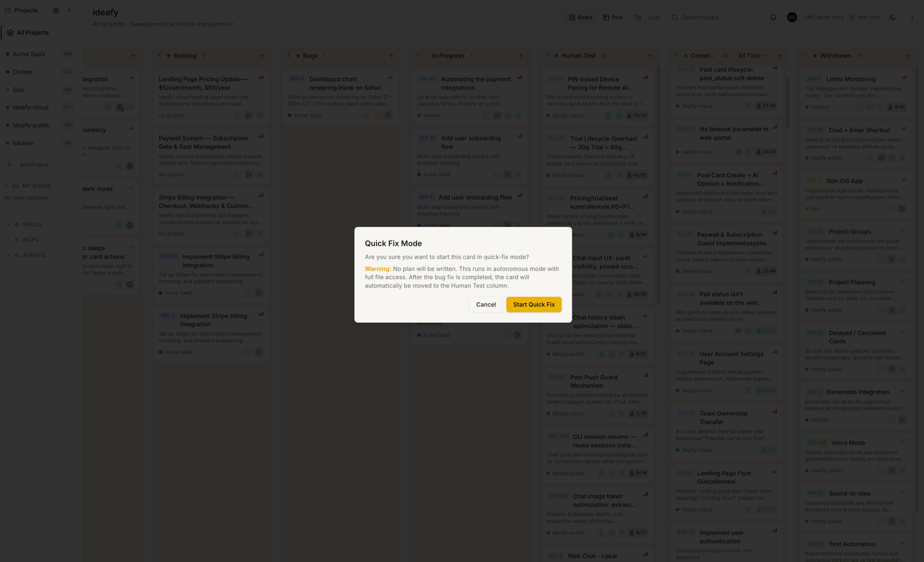The image size is (924, 562).
Task: Open the Team Ownership Transfer card
Action: coord(726,431)
